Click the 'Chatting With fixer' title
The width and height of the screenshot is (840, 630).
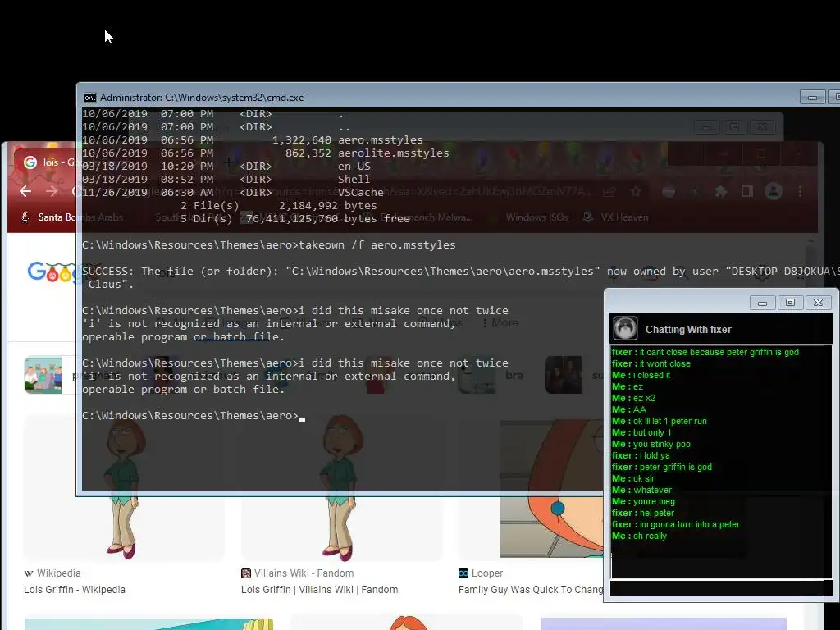(x=688, y=330)
